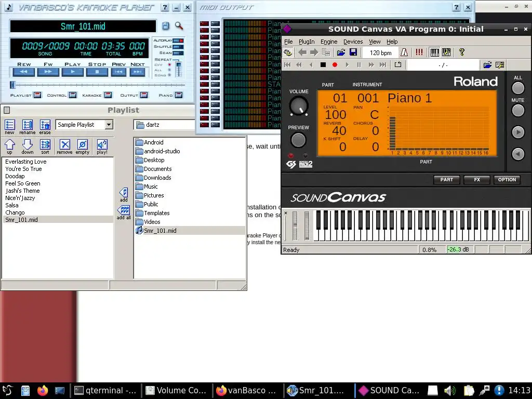Open Devices menu in Sound Canvas
The width and height of the screenshot is (532, 399).
click(x=353, y=42)
